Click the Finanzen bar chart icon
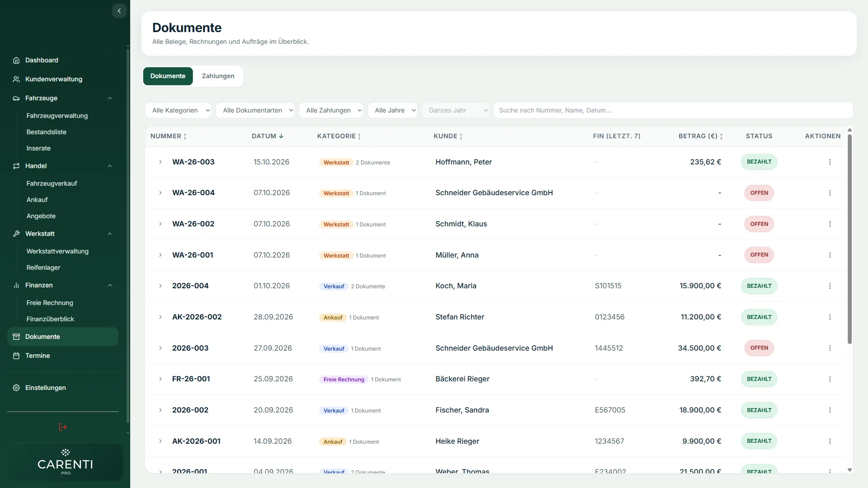868x488 pixels. click(16, 285)
